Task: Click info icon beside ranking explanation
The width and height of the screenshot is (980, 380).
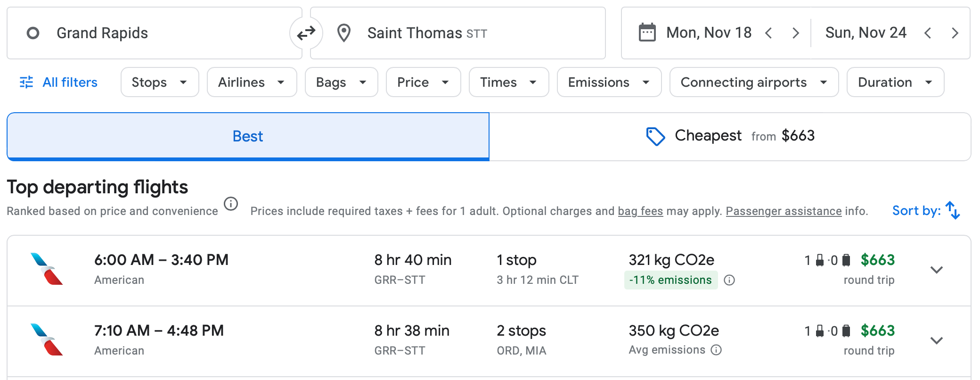Action: click(231, 204)
